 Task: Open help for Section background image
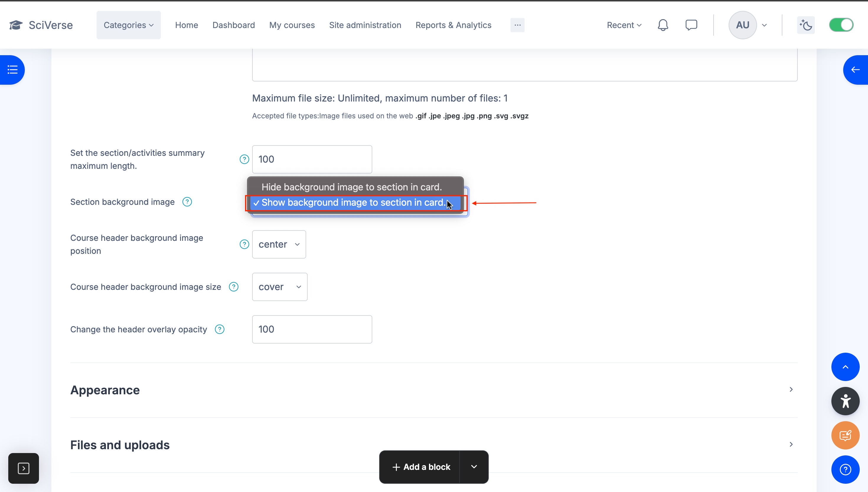tap(187, 202)
